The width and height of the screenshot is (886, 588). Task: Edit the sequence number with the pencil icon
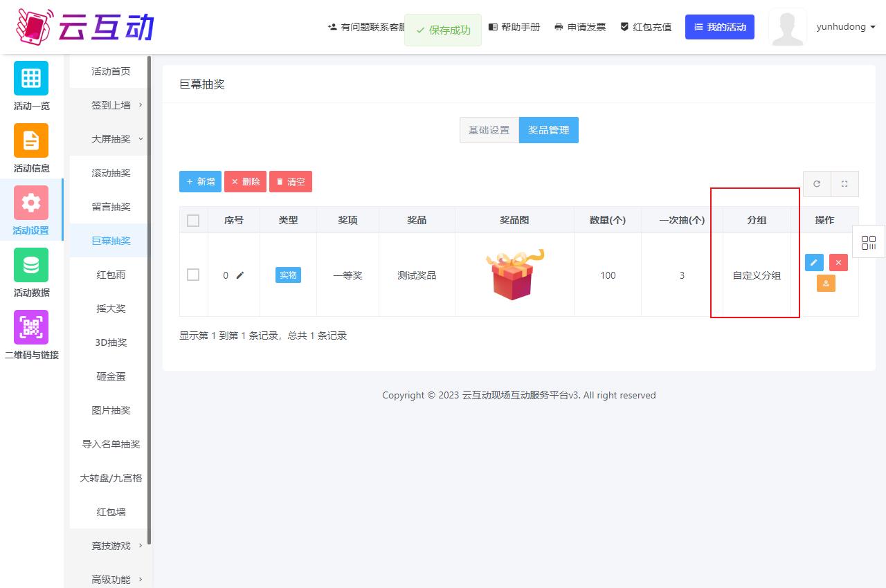[x=240, y=275]
